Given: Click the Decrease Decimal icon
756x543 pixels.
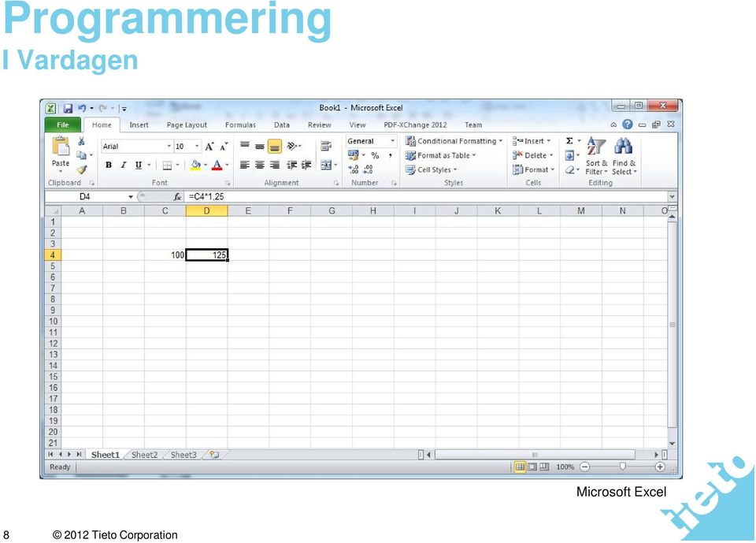Looking at the screenshot, I should click(368, 169).
